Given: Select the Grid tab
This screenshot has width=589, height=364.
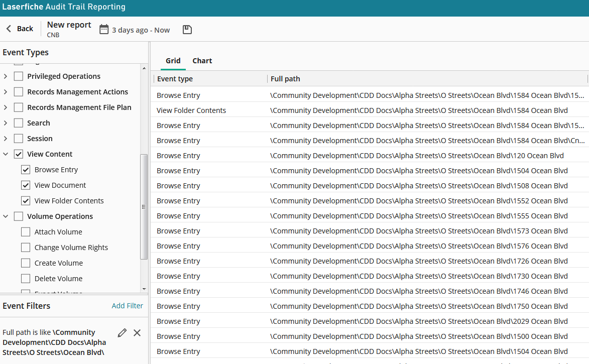Looking at the screenshot, I should click(173, 61).
